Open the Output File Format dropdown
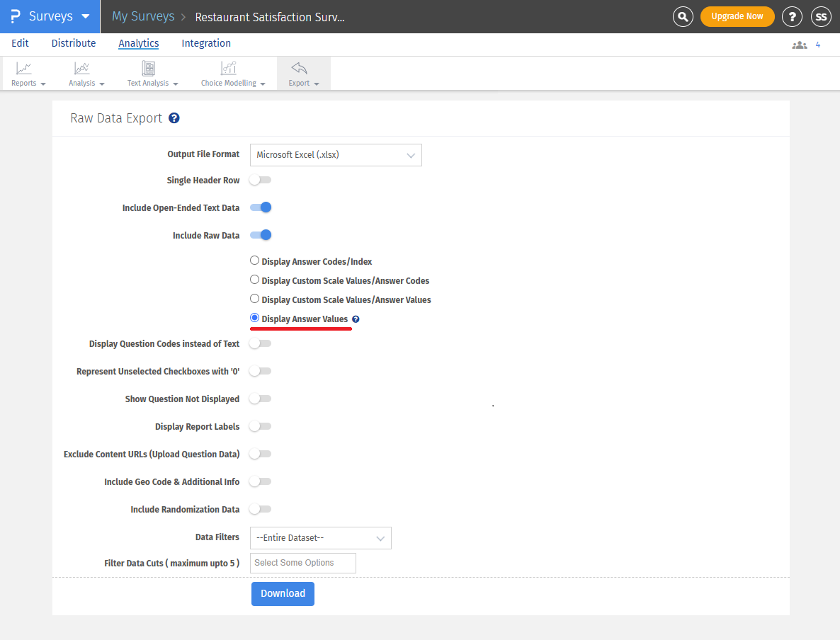The image size is (840, 640). 336,155
